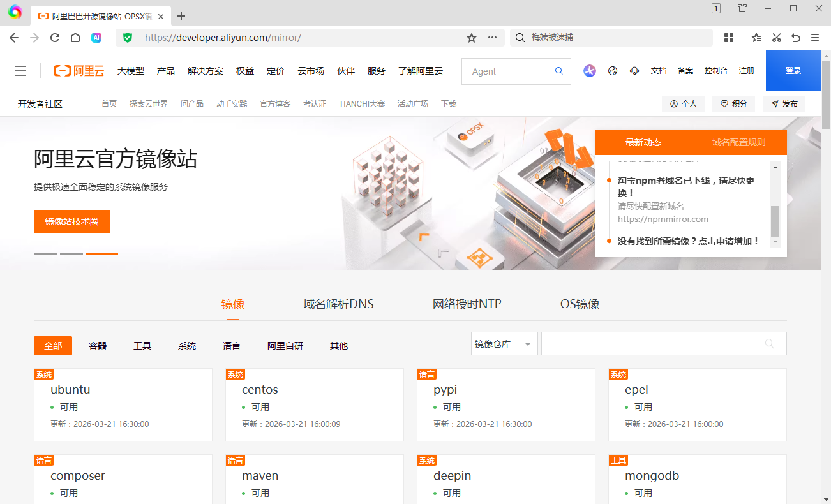Image resolution: width=831 pixels, height=504 pixels.
Task: Select the 镜像 tab
Action: coord(233,304)
